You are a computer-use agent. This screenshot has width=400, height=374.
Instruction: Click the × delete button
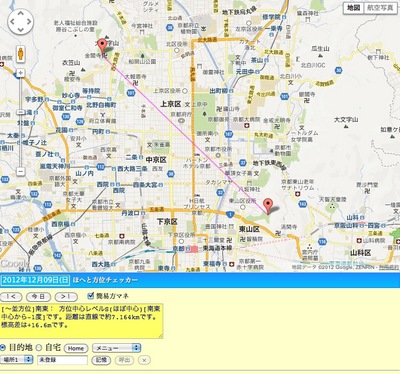[x=144, y=360]
